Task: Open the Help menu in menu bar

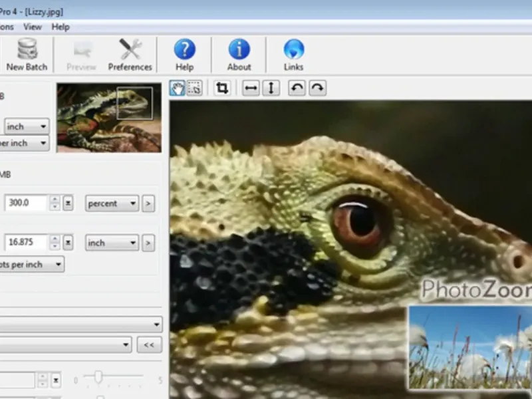Action: click(x=61, y=27)
